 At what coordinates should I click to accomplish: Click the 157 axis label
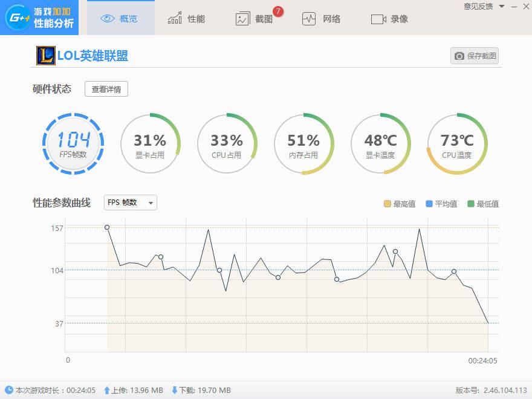click(57, 229)
